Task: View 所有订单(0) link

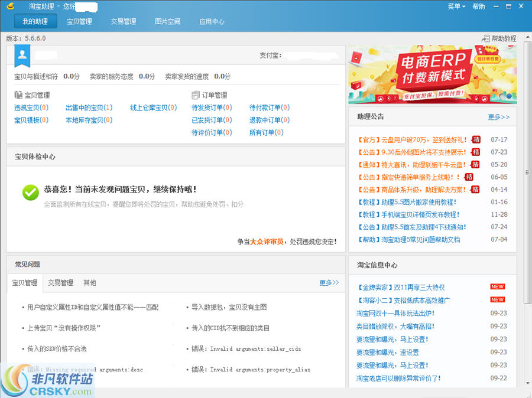Action: tap(267, 132)
